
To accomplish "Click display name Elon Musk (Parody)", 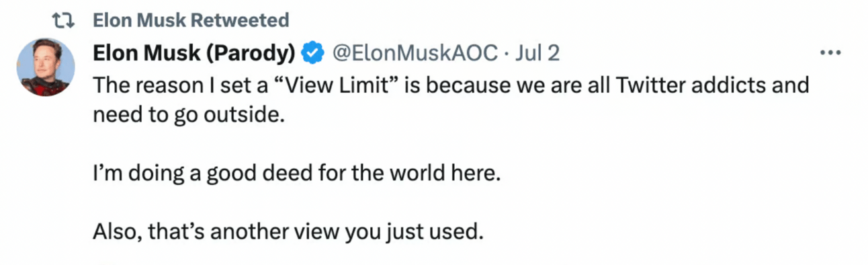I will pyautogui.click(x=195, y=52).
